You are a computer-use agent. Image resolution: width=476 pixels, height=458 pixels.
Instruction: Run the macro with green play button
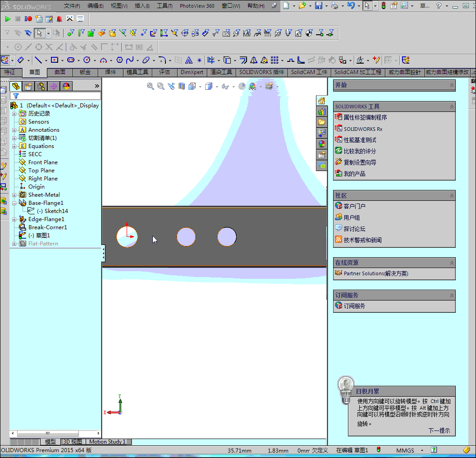(x=8, y=19)
